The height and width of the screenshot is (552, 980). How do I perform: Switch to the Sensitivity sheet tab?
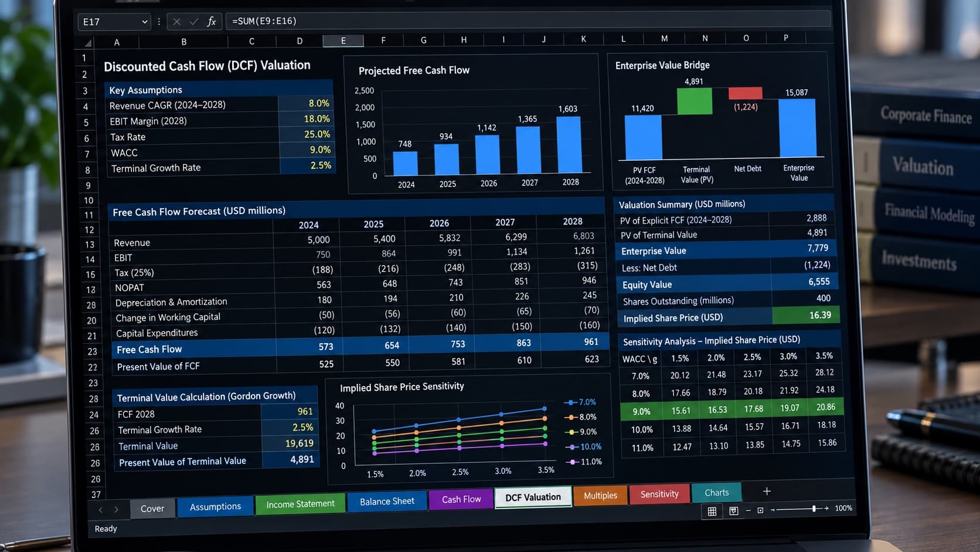tap(659, 494)
